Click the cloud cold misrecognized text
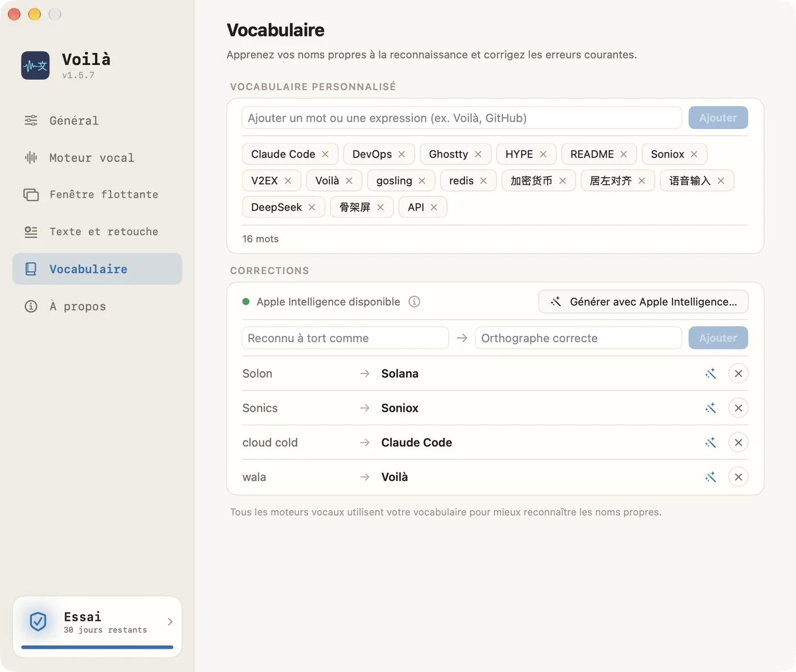Screen dimensions: 796x672 (270, 442)
